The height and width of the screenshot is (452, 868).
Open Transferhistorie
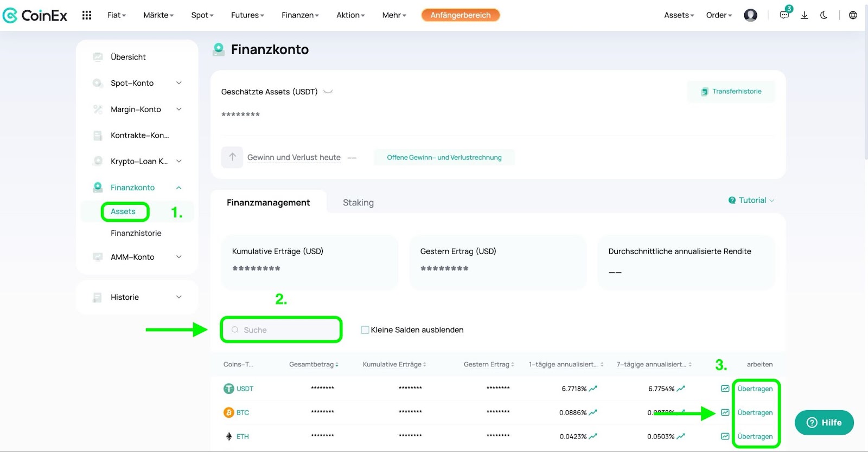[731, 92]
